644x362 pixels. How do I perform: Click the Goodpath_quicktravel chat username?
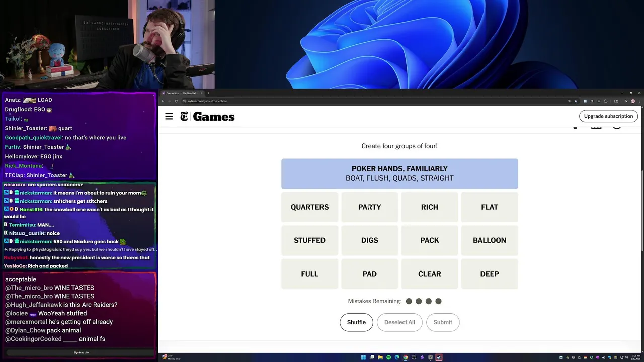click(x=34, y=137)
